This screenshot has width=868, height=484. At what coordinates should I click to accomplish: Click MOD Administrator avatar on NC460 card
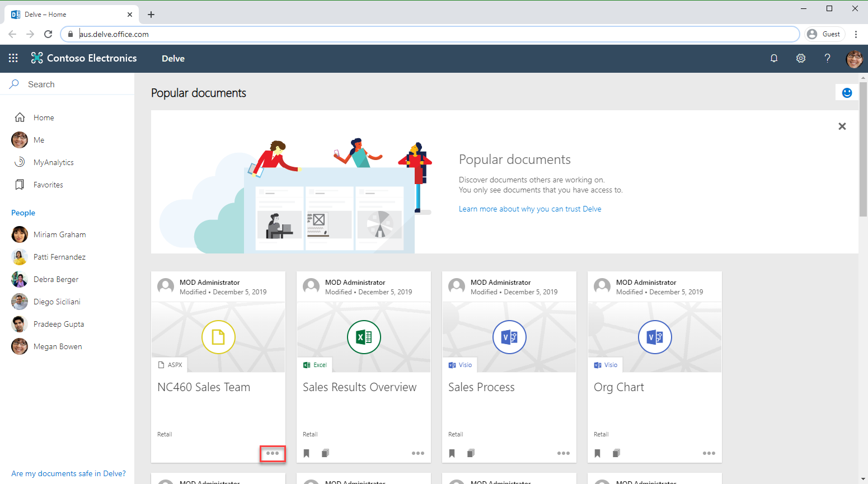pos(166,286)
